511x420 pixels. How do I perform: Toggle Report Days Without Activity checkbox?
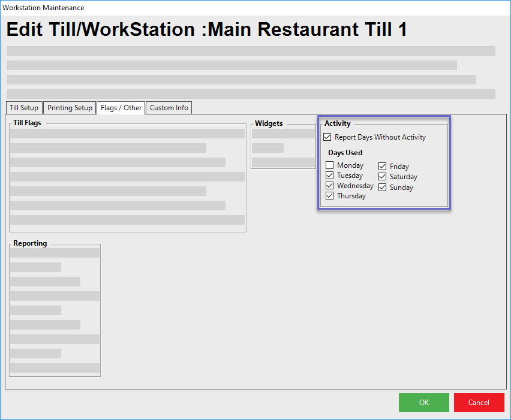(x=327, y=137)
